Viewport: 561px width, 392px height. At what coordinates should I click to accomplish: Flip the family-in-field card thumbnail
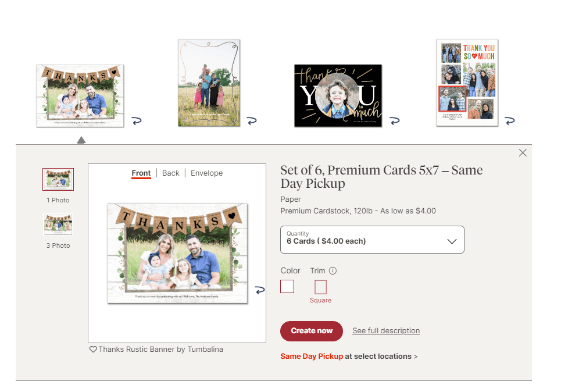click(x=251, y=121)
